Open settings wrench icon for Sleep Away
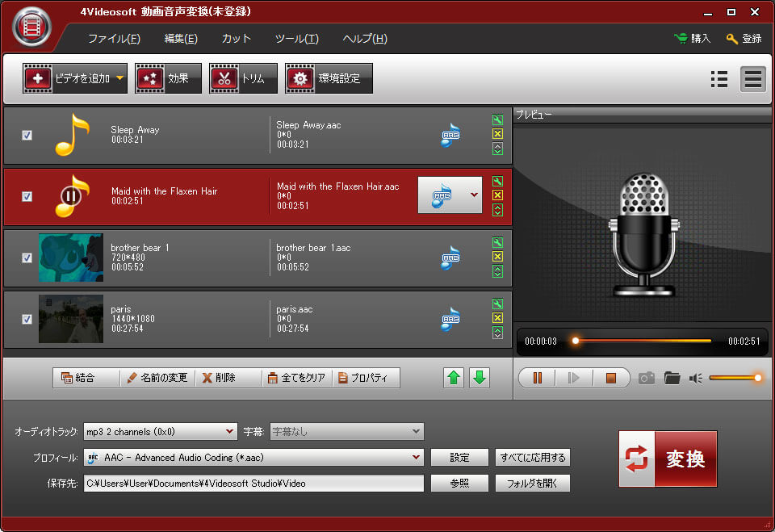The image size is (775, 532). 498,119
